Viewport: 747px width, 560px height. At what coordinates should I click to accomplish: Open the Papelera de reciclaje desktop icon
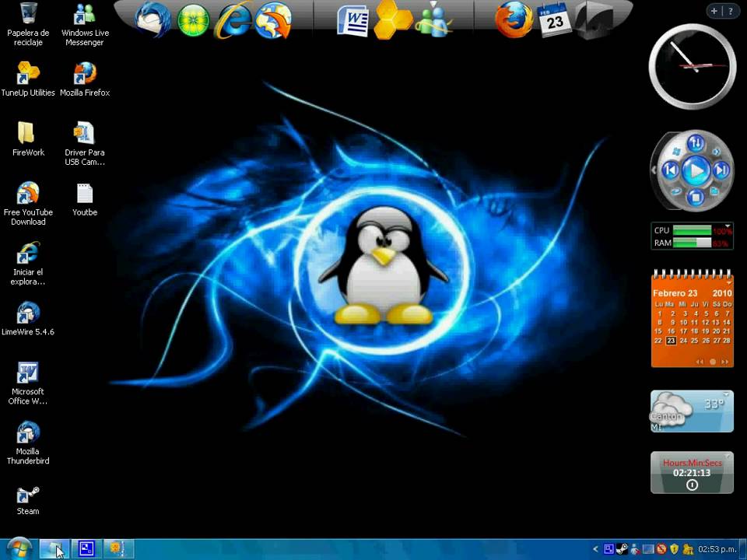28,24
